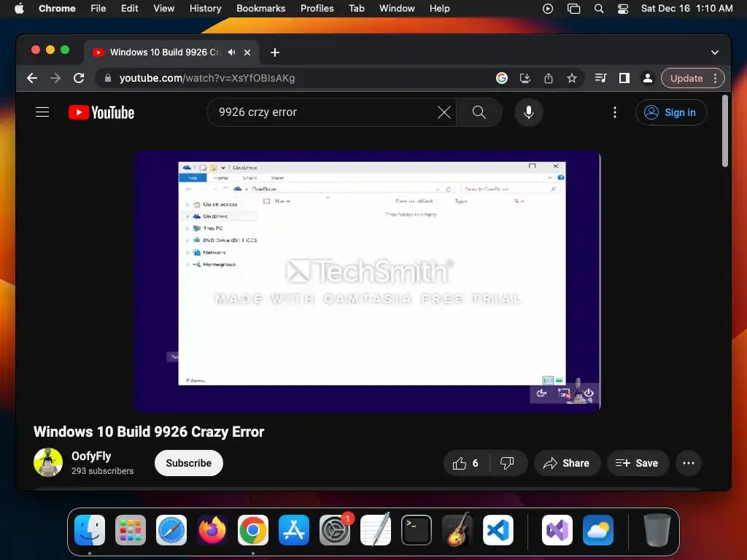Launch GarageBand from the dock
This screenshot has height=560, width=747.
pyautogui.click(x=457, y=530)
